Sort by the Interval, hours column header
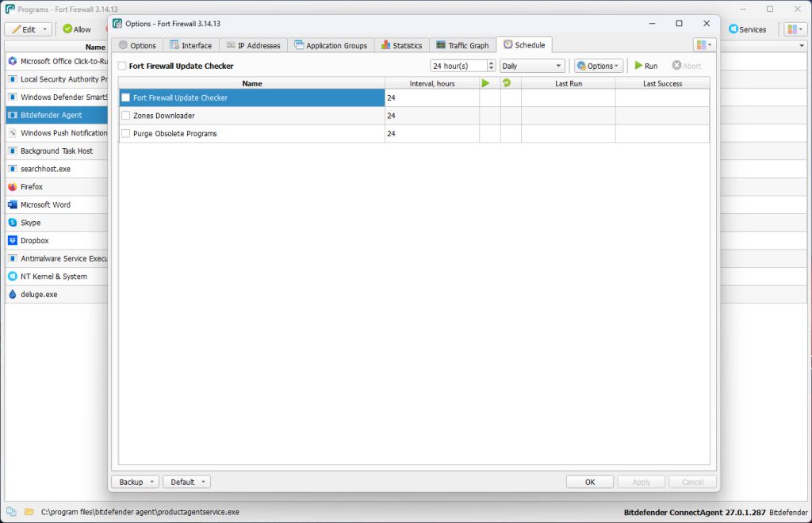The width and height of the screenshot is (812, 523). click(432, 83)
